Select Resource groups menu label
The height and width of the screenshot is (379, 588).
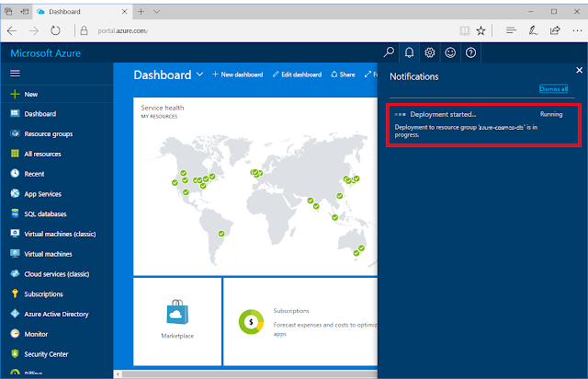pyautogui.click(x=49, y=133)
